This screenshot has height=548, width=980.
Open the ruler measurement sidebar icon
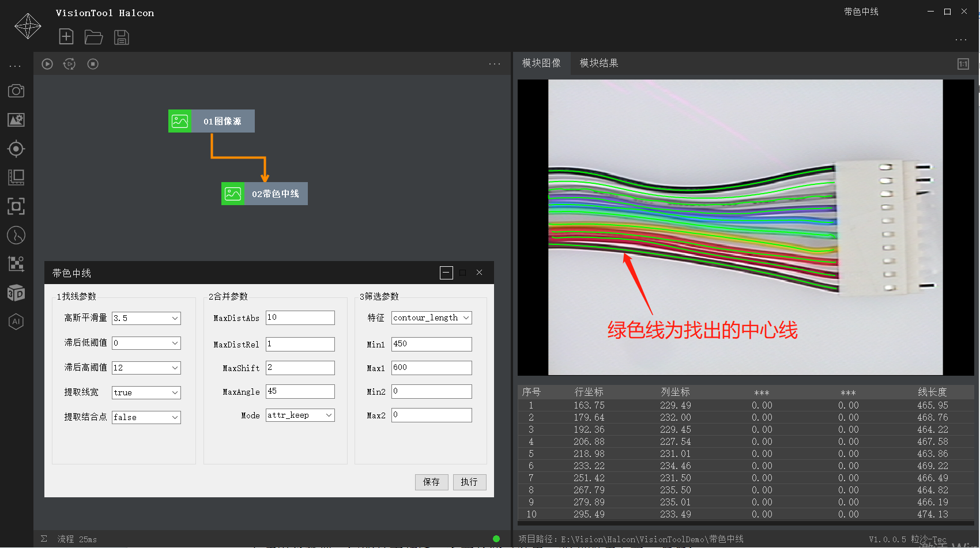point(16,177)
